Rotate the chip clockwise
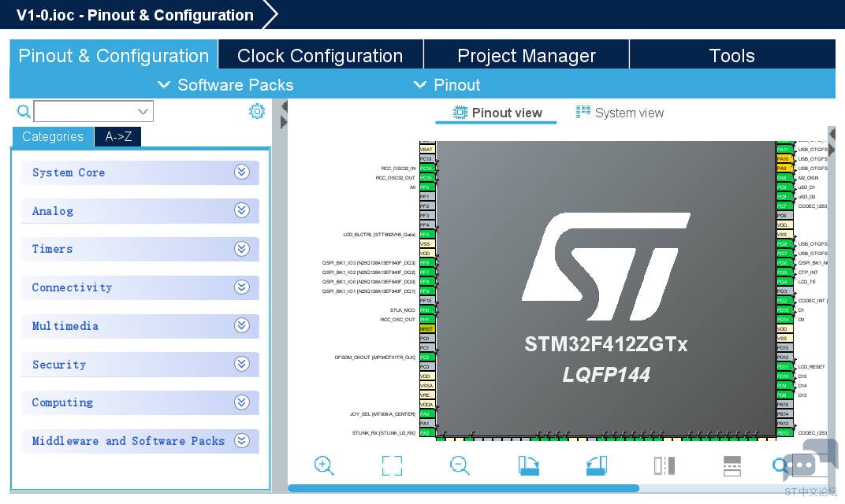 tap(528, 465)
